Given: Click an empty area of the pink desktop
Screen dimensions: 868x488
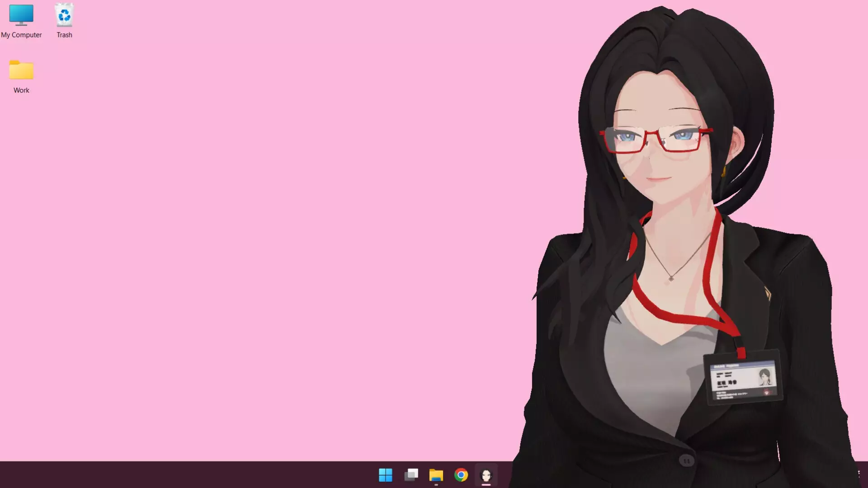Looking at the screenshot, I should [271, 226].
